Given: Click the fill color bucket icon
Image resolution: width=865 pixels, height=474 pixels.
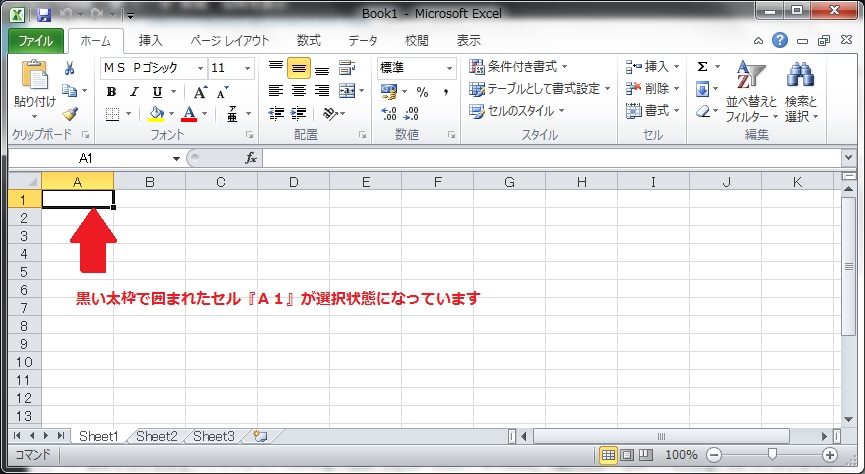Looking at the screenshot, I should pos(157,114).
